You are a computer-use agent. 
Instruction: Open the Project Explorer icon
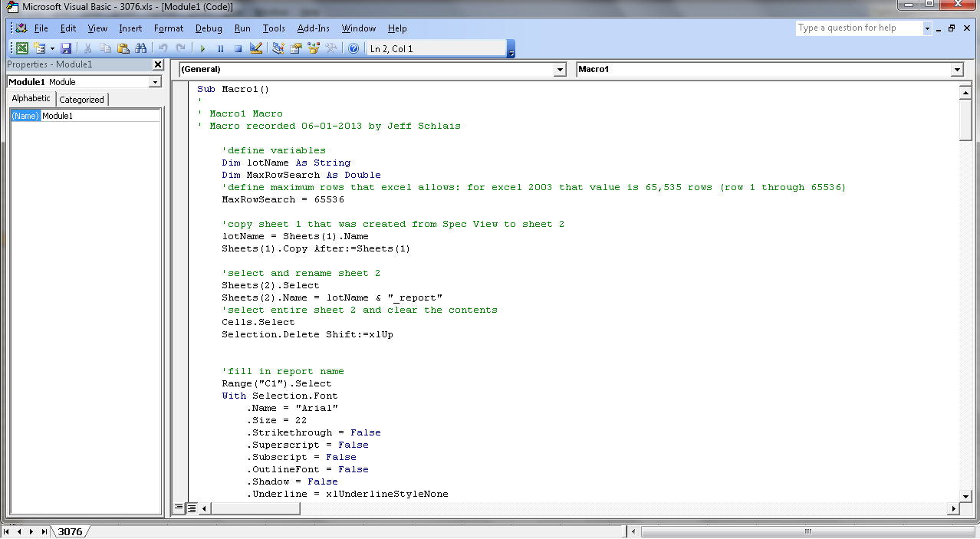[278, 48]
